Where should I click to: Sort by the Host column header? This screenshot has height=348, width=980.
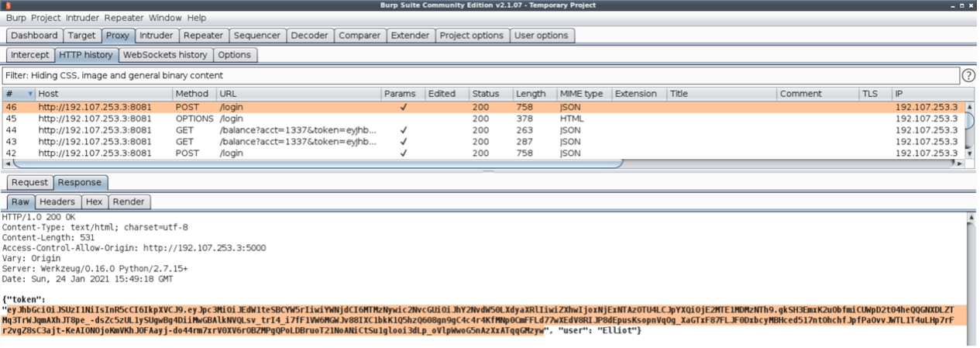[104, 94]
